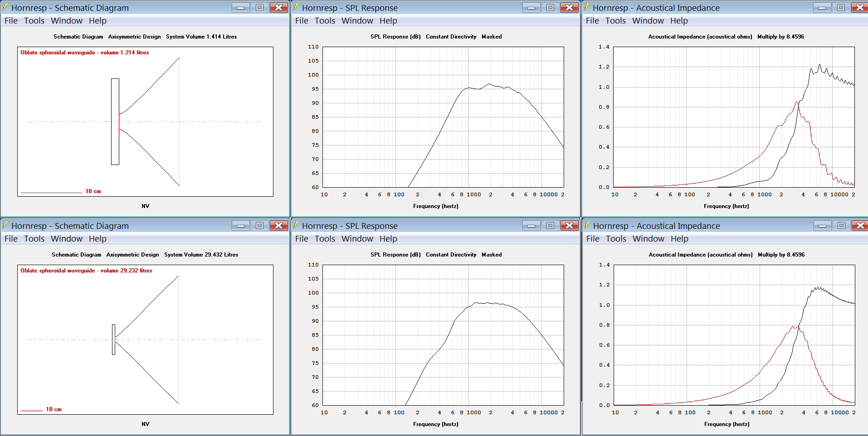Open Tools menu in upper Acoustical Impedance window

coord(615,21)
